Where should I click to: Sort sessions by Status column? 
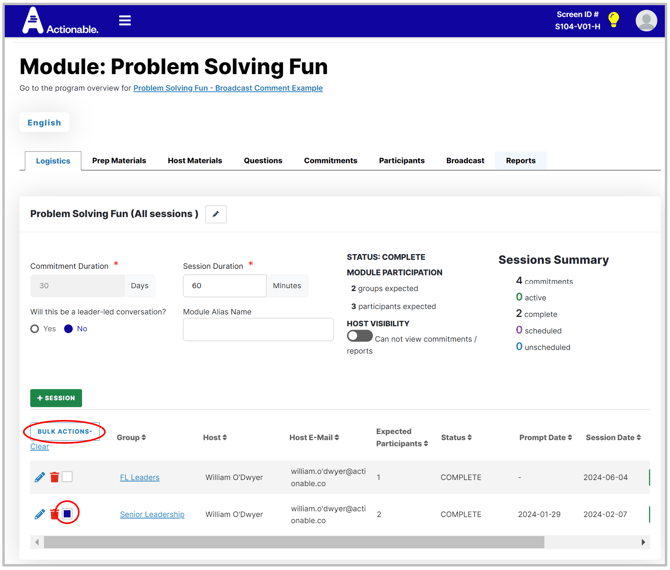tap(456, 438)
